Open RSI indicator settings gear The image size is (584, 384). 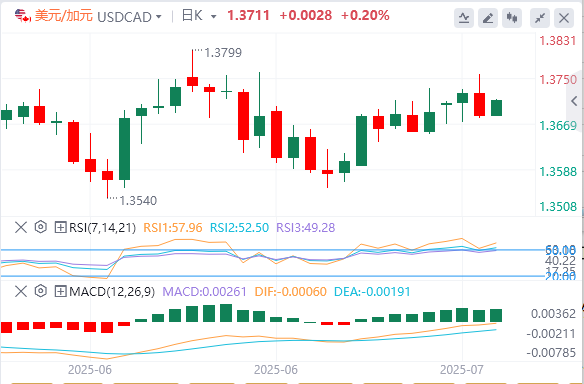(x=41, y=227)
